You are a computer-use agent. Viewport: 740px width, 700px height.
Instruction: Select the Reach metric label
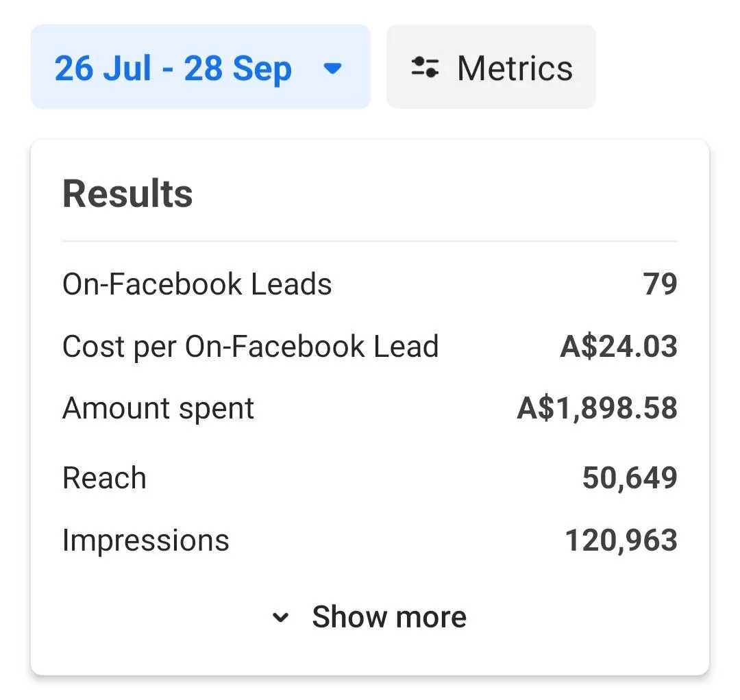click(104, 478)
